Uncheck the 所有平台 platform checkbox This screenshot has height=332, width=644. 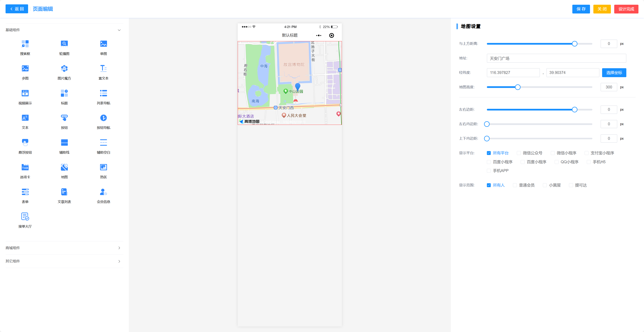point(489,153)
